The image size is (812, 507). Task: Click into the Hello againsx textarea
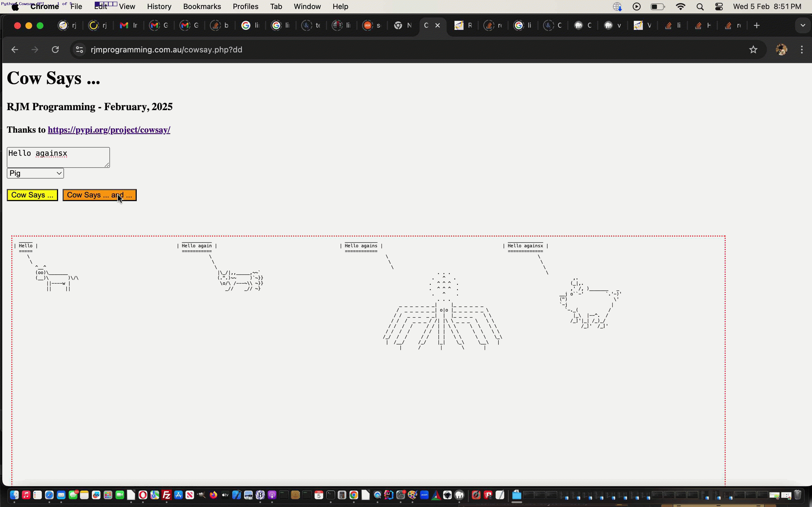pos(58,157)
